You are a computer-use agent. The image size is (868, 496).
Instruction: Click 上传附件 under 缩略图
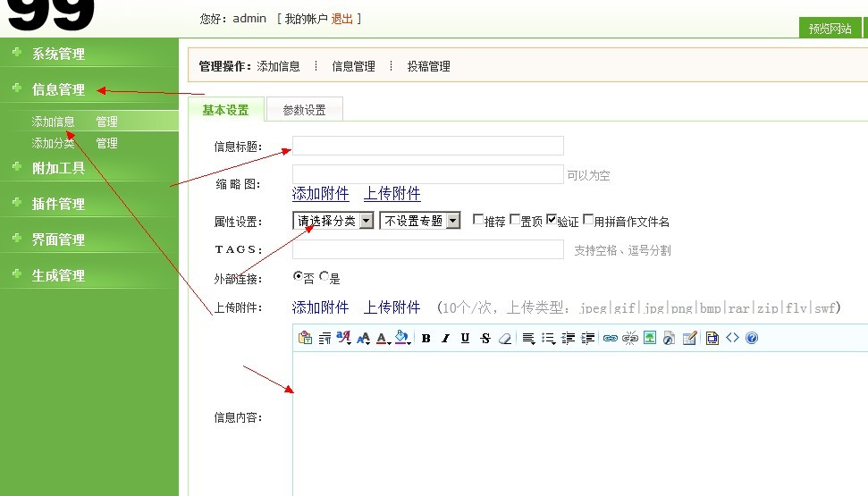click(x=392, y=193)
